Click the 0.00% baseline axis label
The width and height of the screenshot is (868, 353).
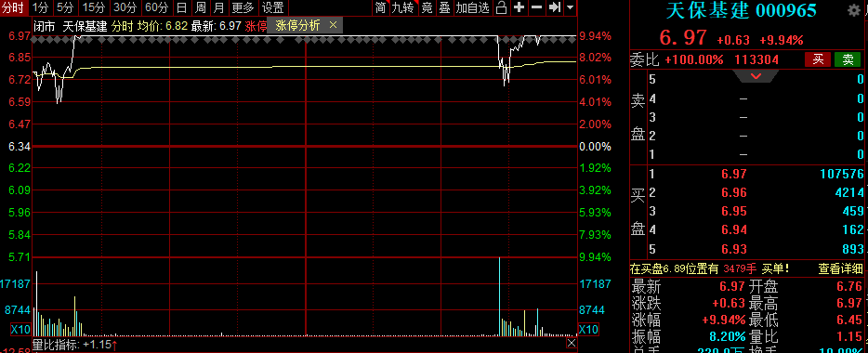tap(595, 147)
